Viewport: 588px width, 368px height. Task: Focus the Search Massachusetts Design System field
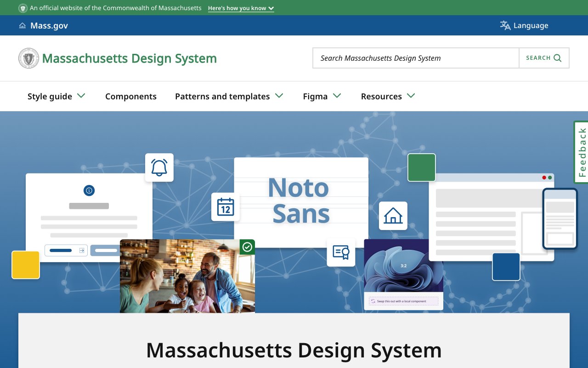[416, 58]
